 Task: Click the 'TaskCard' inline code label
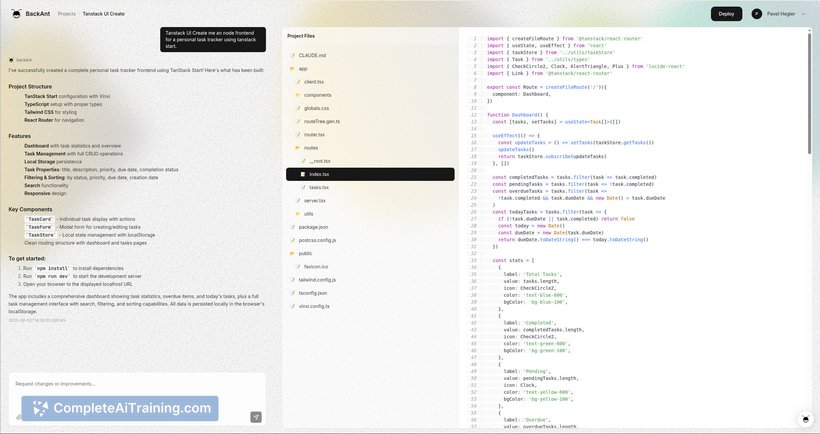[40, 219]
